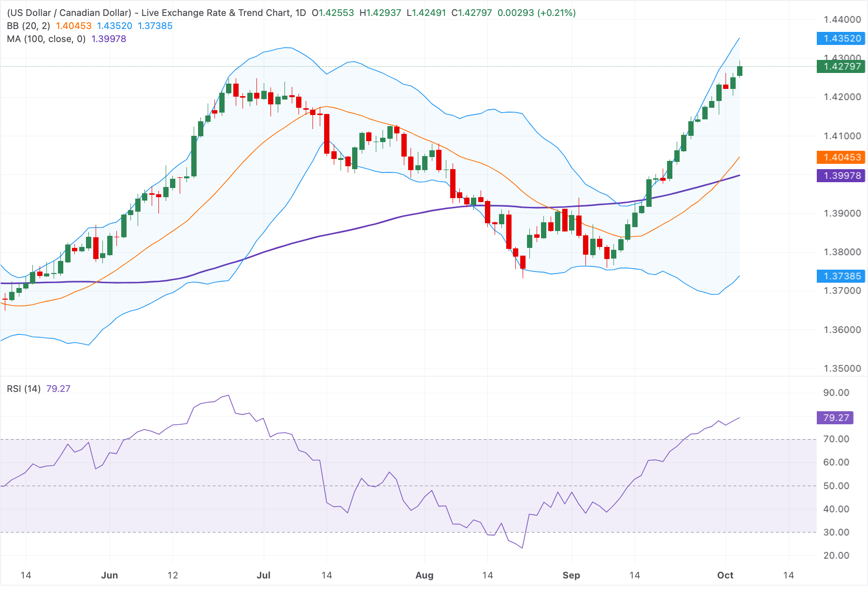The width and height of the screenshot is (868, 591).
Task: Click the close value C1.42797 in header
Action: [x=471, y=13]
